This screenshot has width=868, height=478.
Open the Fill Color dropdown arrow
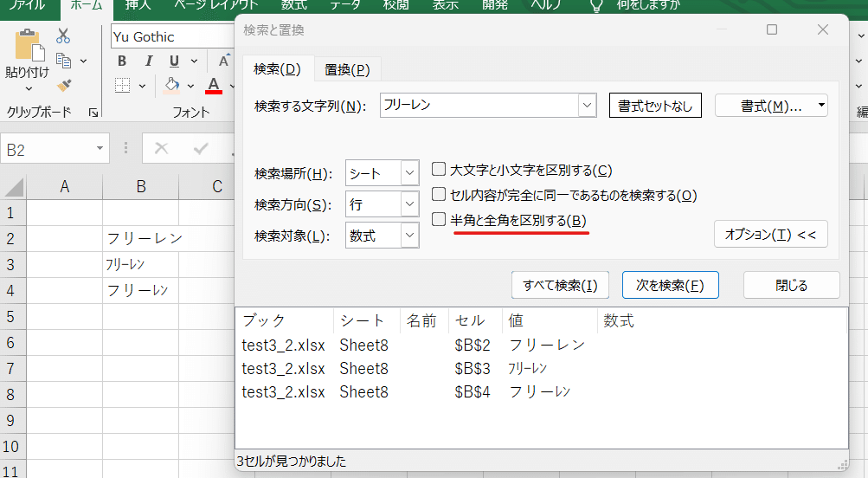190,86
